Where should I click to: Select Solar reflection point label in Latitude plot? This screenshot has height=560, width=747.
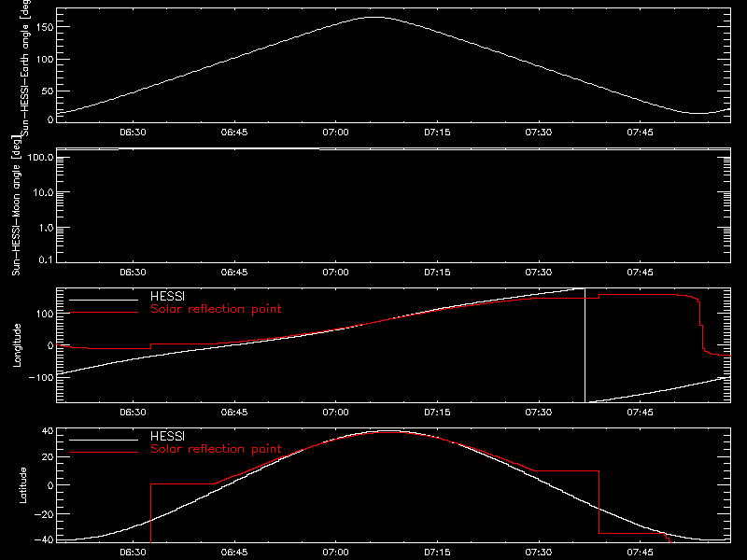click(x=216, y=449)
